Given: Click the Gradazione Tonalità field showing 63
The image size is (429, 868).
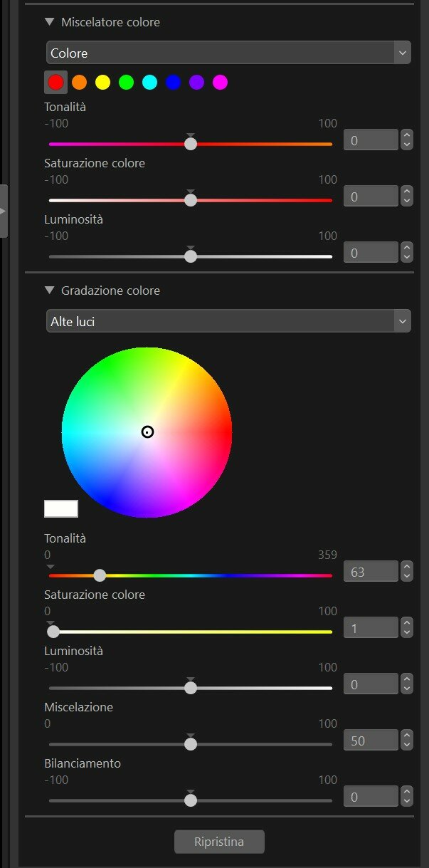Looking at the screenshot, I should [x=371, y=571].
